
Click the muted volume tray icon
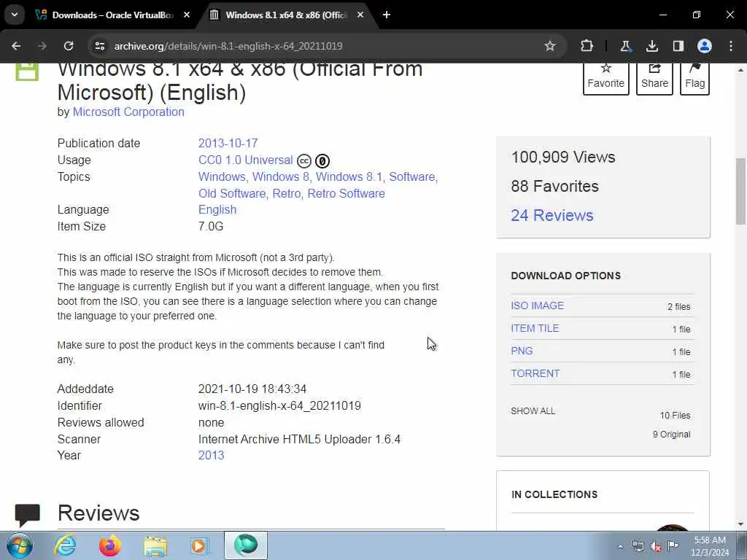[656, 547]
